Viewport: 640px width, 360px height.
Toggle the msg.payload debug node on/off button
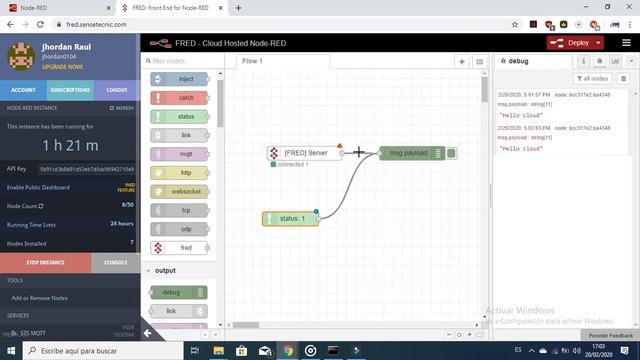[x=451, y=153]
